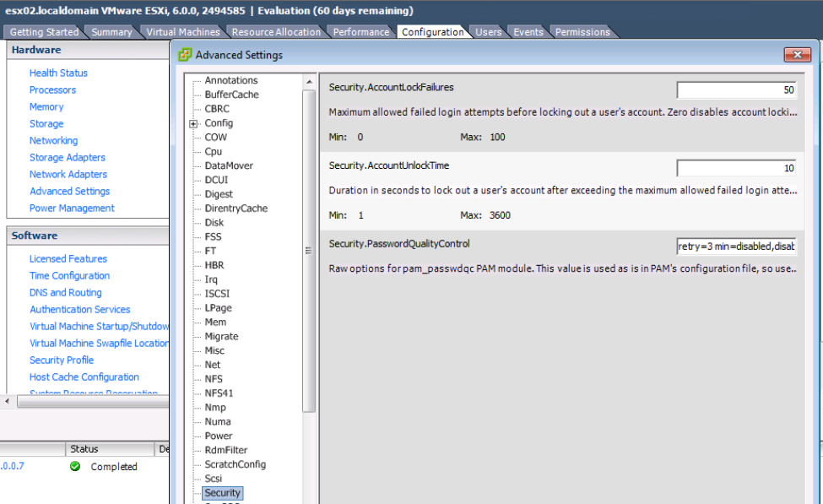Select the Net tree item
The height and width of the screenshot is (504, 823).
click(x=210, y=364)
